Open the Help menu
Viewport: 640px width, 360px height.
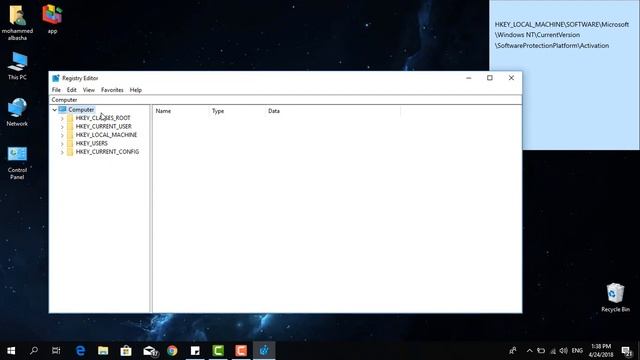coord(136,90)
